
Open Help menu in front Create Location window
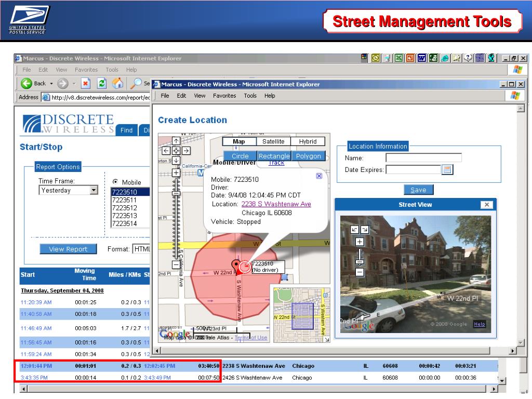pos(270,96)
